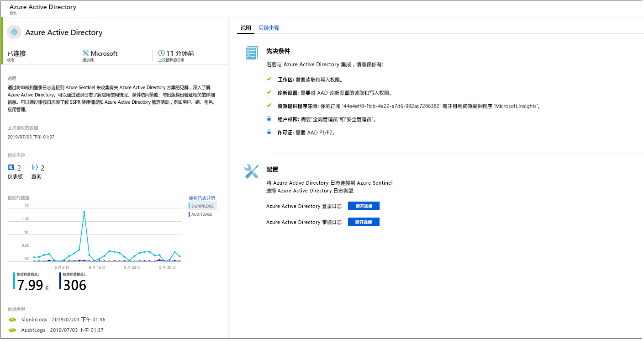Click the peak point on the sign-in chart
Image resolution: width=644 pixels, height=341 pixels.
click(x=84, y=212)
